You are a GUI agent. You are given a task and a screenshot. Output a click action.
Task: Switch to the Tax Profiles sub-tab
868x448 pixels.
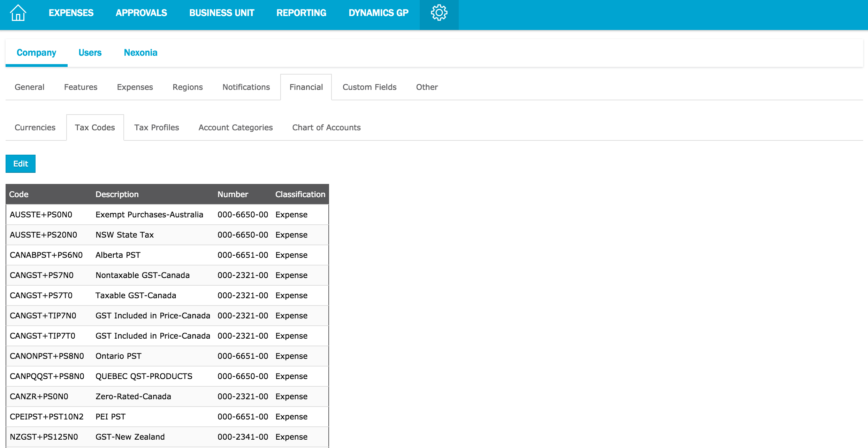(157, 128)
